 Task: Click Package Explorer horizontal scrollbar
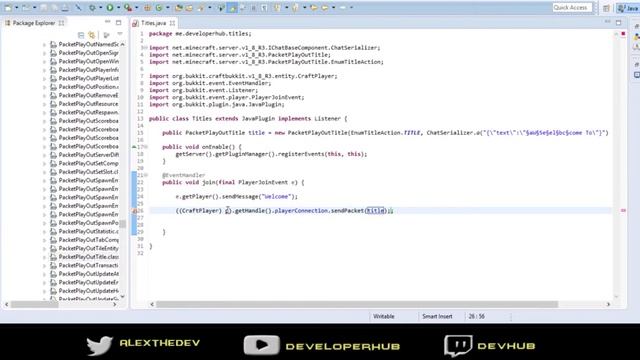coord(35,304)
